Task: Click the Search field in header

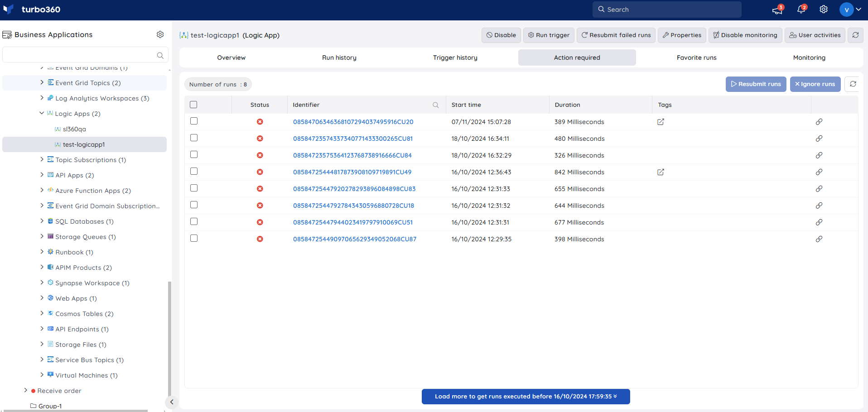Action: point(667,10)
